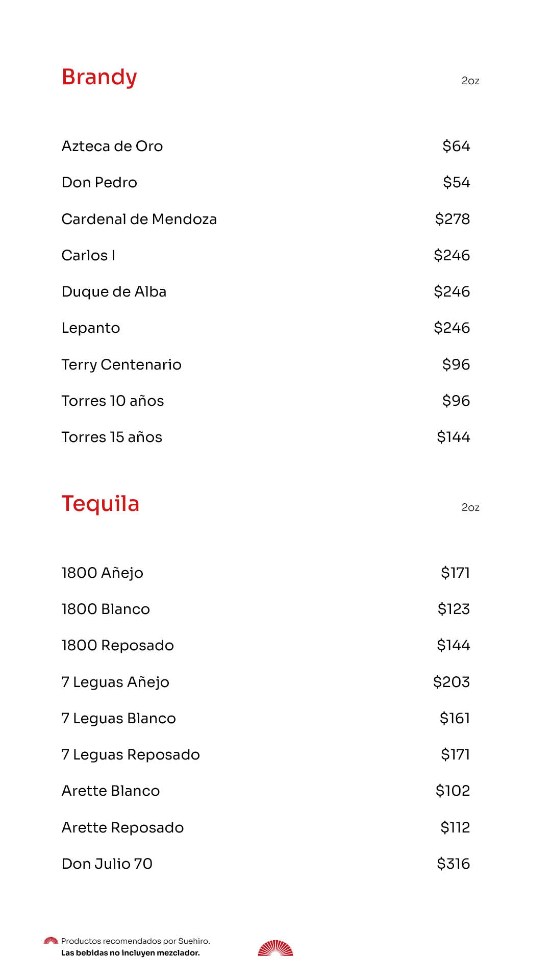The width and height of the screenshot is (551, 980).
Task: Click the "Las bebidas no incluyen mezclador" note
Action: point(131,953)
